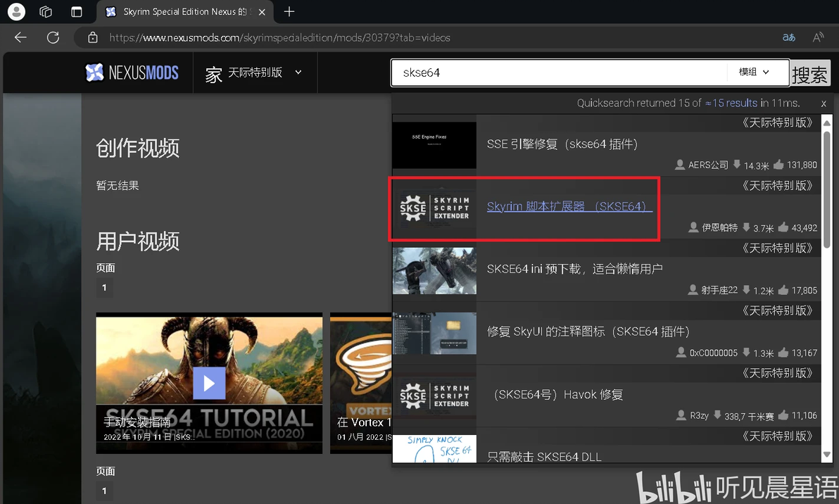Click the 搜索 button
The width and height of the screenshot is (839, 504).
(810, 73)
